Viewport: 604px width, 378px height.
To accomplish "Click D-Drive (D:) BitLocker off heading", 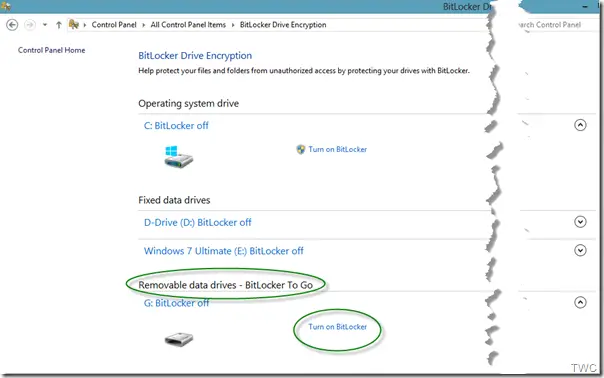I will 198,223.
